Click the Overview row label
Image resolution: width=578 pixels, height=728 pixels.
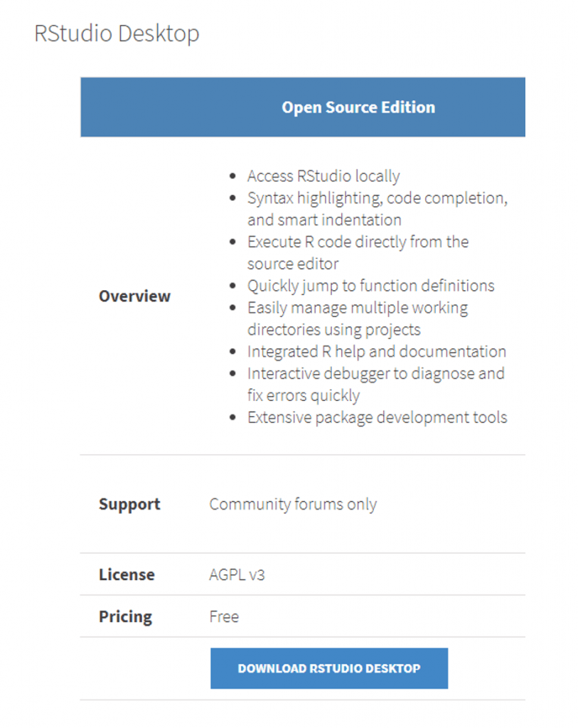click(134, 296)
